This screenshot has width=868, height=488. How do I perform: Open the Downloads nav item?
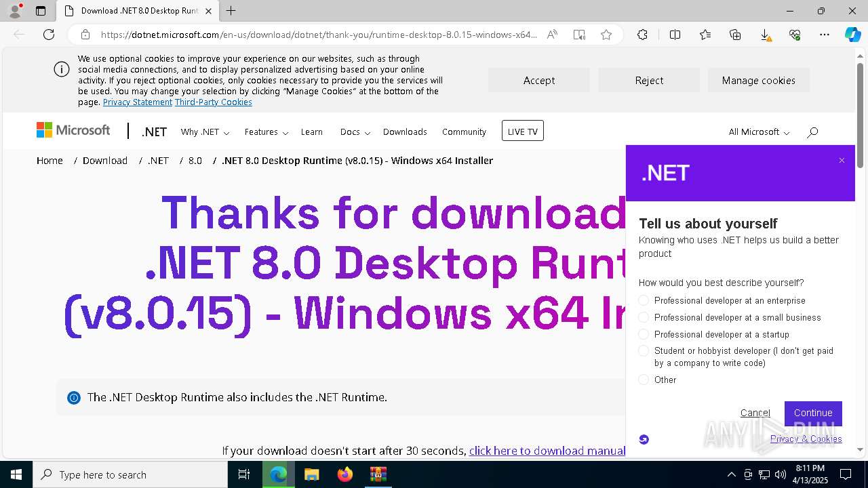(x=405, y=132)
